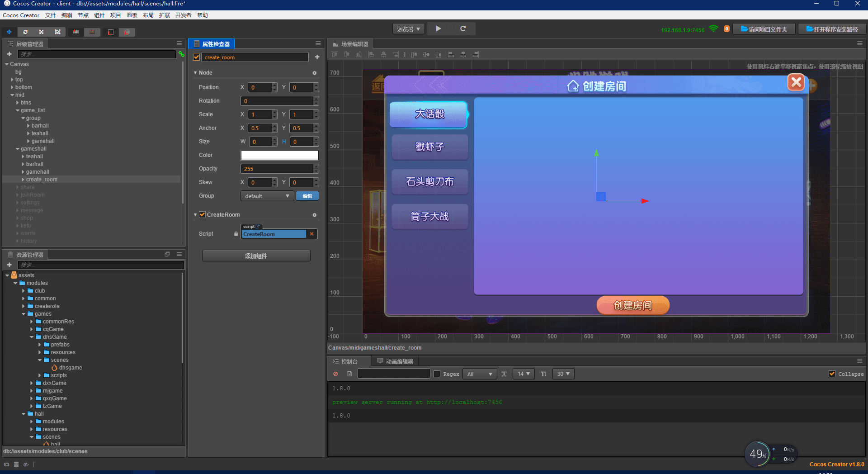Click the distribute right edges icon
Viewport: 868px width, 474px height.
point(476,54)
